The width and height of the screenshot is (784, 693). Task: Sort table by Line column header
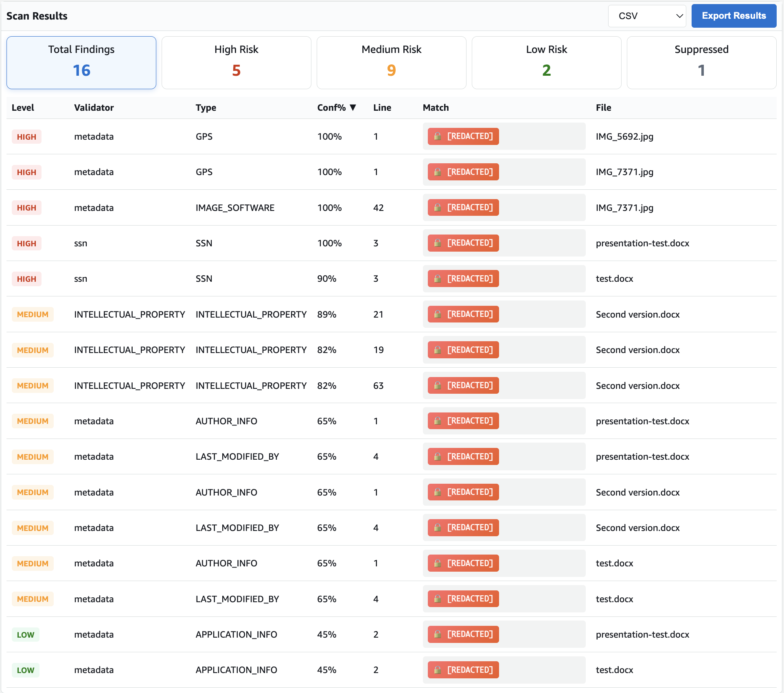[382, 107]
